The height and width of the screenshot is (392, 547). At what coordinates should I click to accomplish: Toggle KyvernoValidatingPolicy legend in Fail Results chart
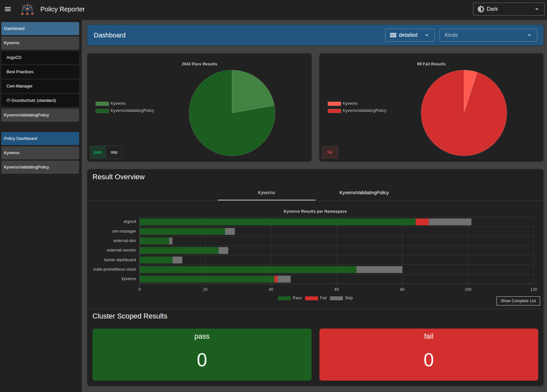click(x=357, y=111)
